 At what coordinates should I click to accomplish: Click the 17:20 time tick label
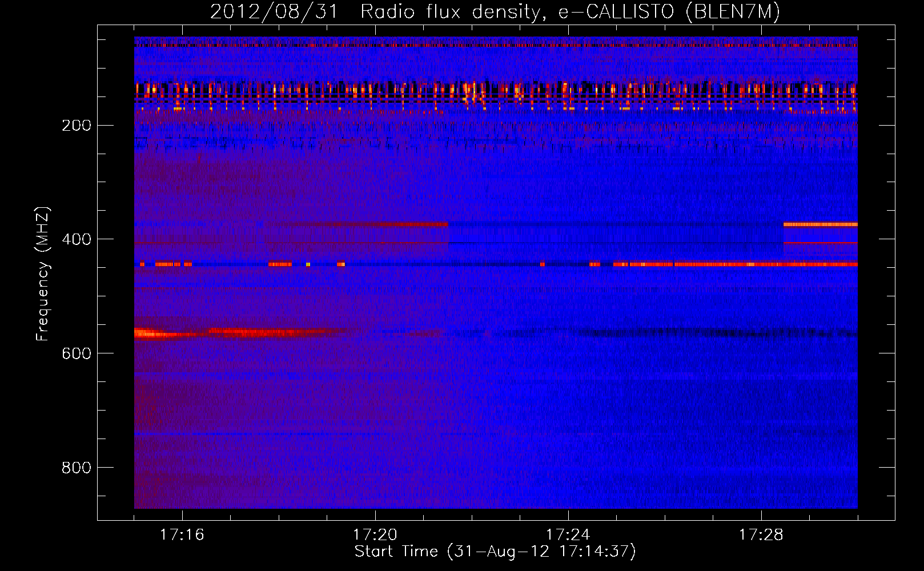pyautogui.click(x=375, y=535)
